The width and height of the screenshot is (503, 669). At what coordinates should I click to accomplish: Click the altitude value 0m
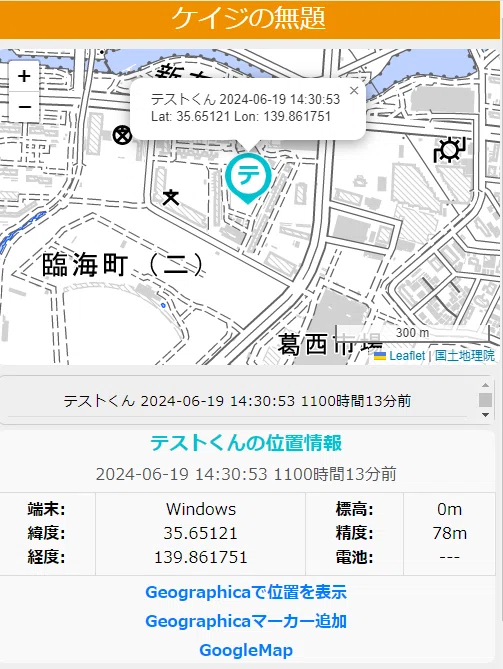(450, 509)
